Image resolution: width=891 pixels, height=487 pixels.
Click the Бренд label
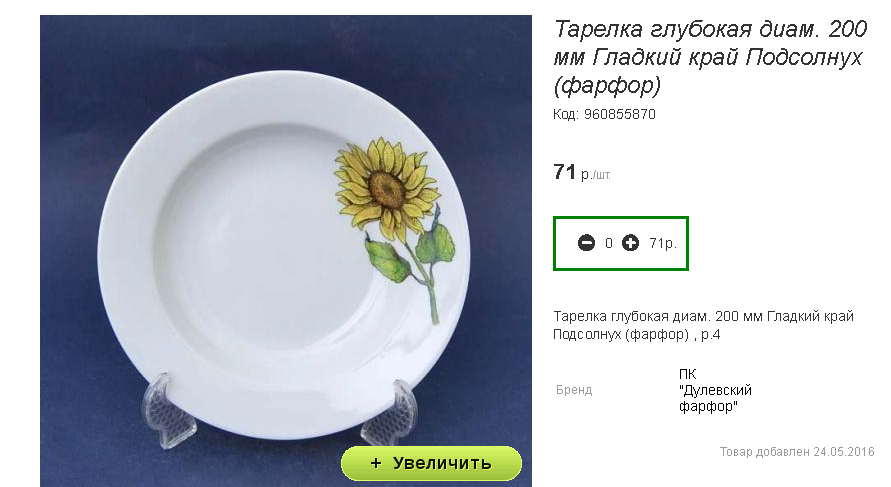coord(574,390)
